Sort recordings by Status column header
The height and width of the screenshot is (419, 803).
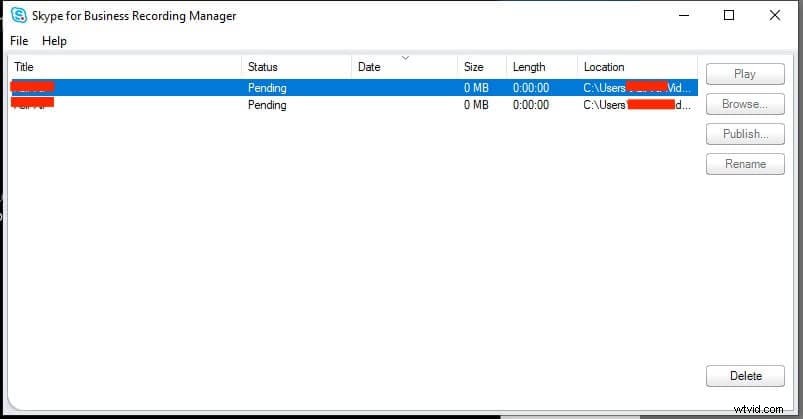pos(297,67)
